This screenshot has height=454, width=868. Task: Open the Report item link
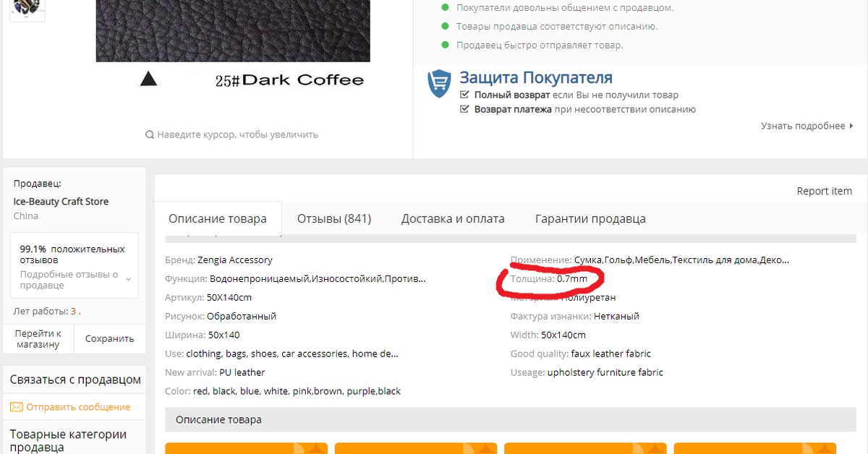click(x=824, y=190)
